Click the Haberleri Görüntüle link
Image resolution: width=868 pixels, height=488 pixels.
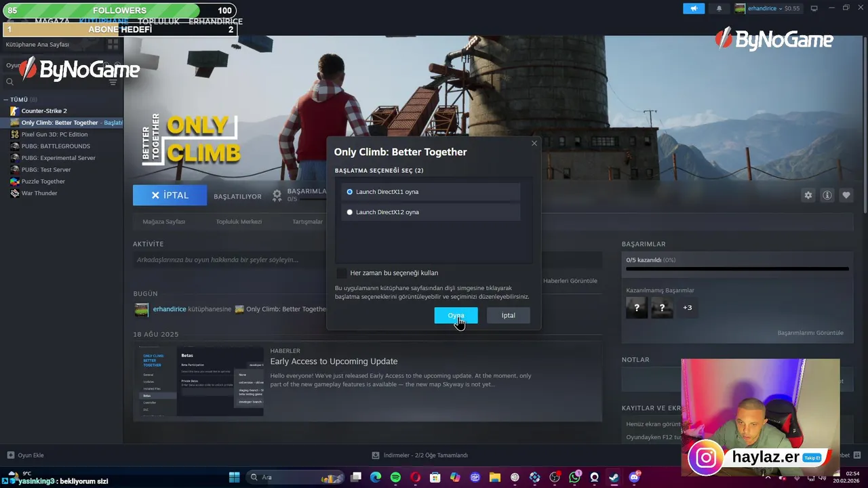570,281
